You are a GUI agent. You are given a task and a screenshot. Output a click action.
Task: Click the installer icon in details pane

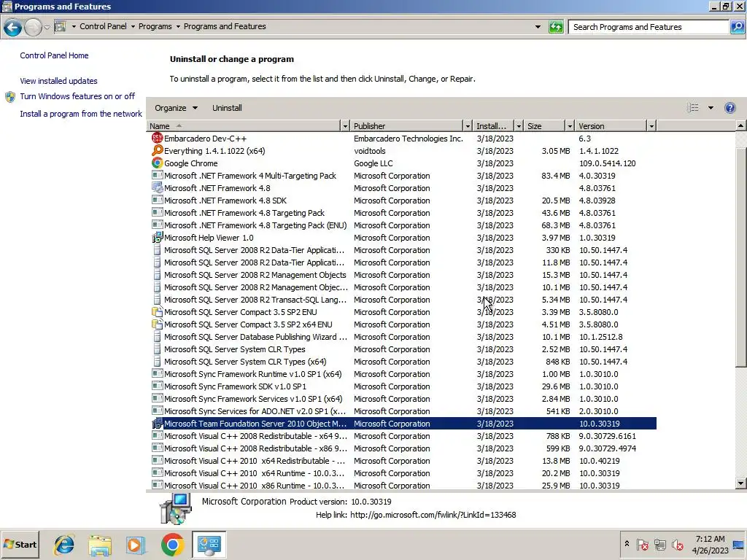175,509
